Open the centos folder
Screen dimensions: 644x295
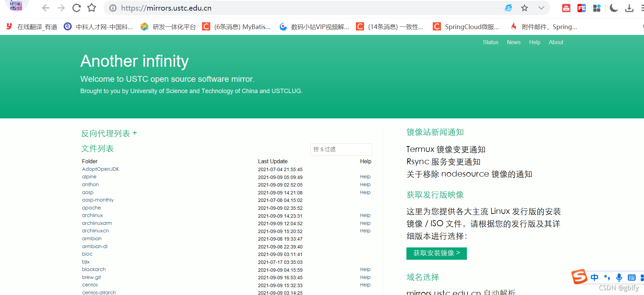pyautogui.click(x=90, y=285)
